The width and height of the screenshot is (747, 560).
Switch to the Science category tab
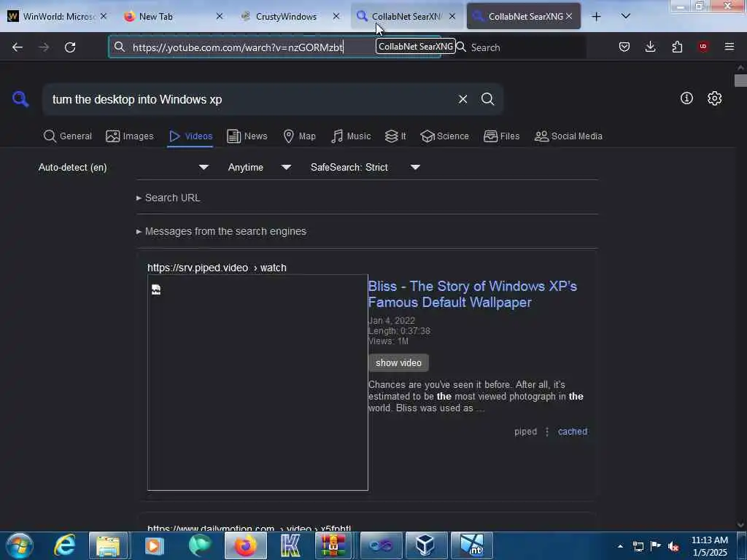click(444, 136)
